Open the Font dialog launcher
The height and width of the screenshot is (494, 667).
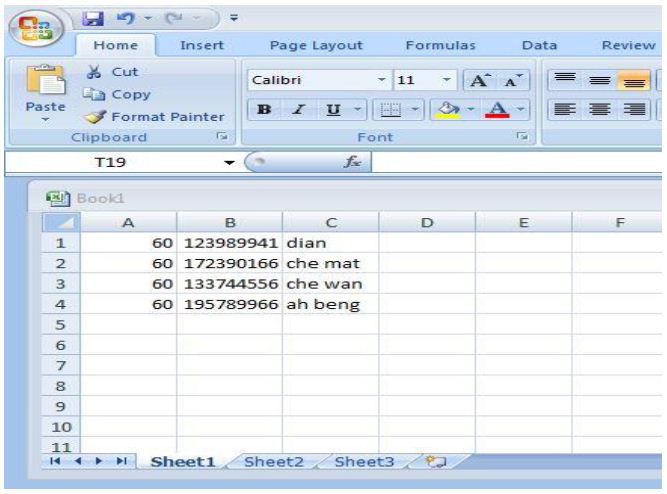[x=522, y=136]
